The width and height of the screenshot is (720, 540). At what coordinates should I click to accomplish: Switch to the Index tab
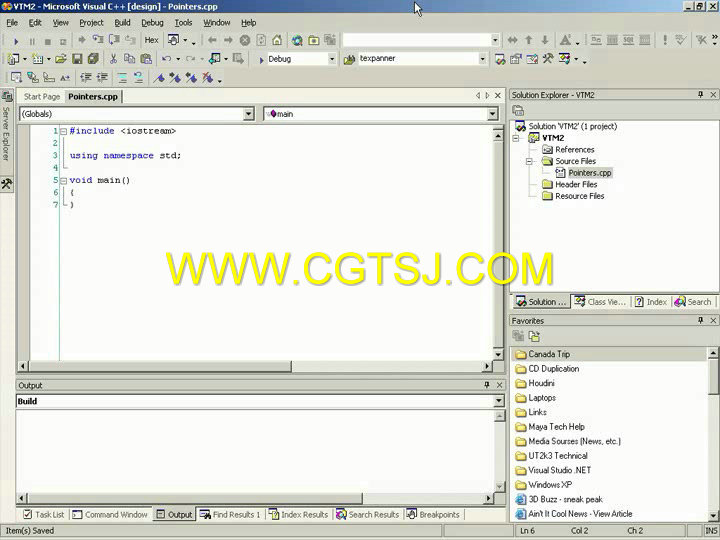(651, 302)
